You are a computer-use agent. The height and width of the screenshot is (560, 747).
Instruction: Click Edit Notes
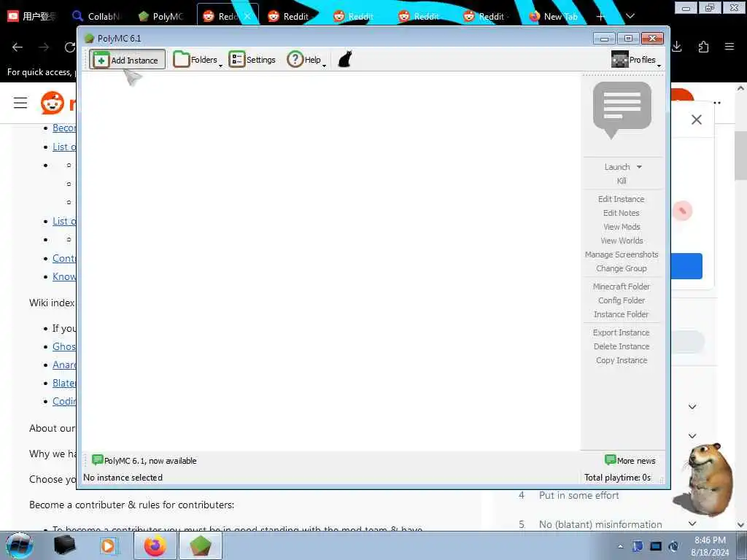click(622, 213)
